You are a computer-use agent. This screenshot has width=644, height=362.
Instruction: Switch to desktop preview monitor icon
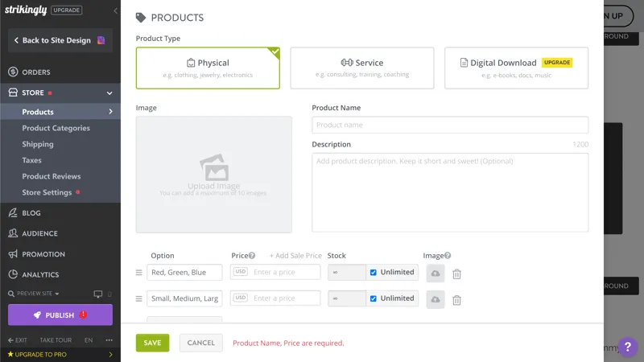tap(98, 294)
